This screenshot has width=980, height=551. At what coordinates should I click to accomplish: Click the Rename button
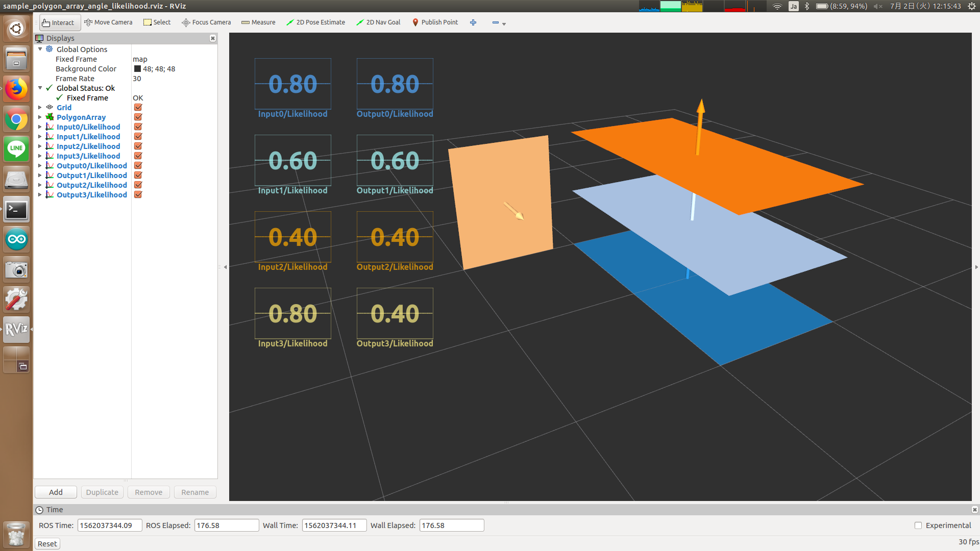tap(195, 492)
